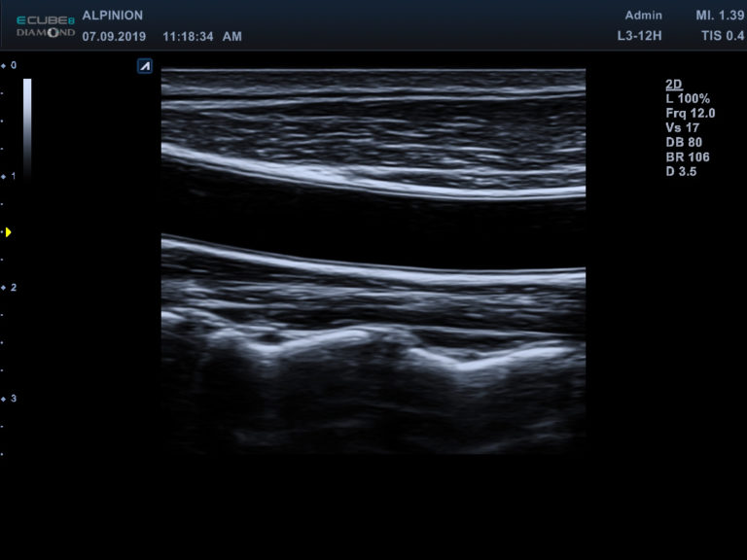Click the probe orientation marker icon

coord(145,66)
